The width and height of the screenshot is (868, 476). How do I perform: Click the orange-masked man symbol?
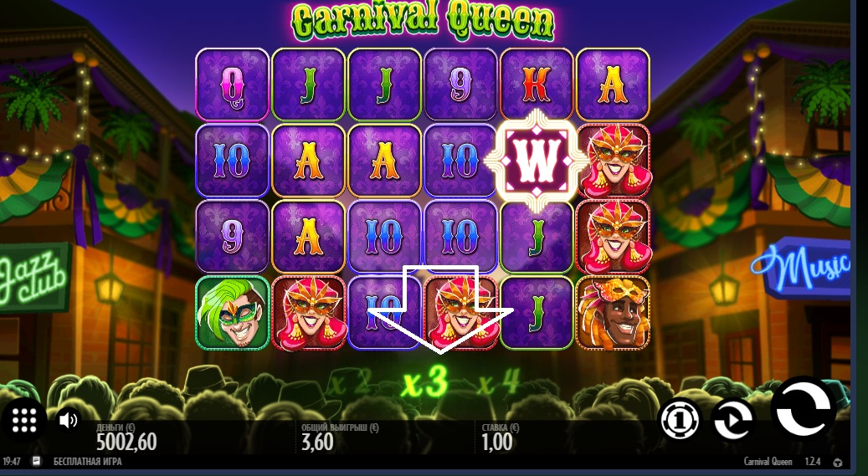(612, 313)
